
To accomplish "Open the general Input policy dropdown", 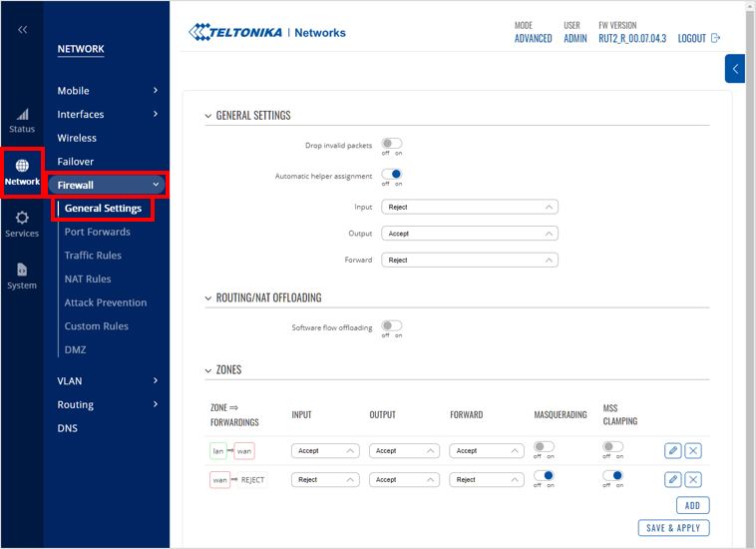I will (469, 208).
